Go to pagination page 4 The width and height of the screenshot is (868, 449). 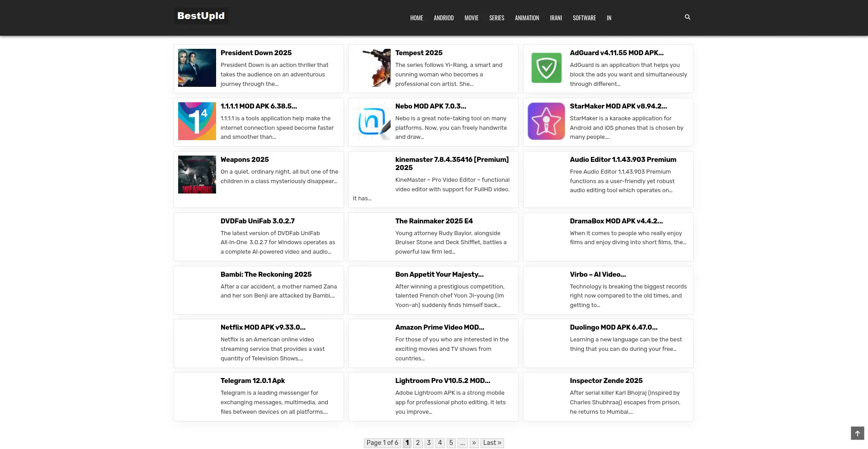[x=440, y=443]
